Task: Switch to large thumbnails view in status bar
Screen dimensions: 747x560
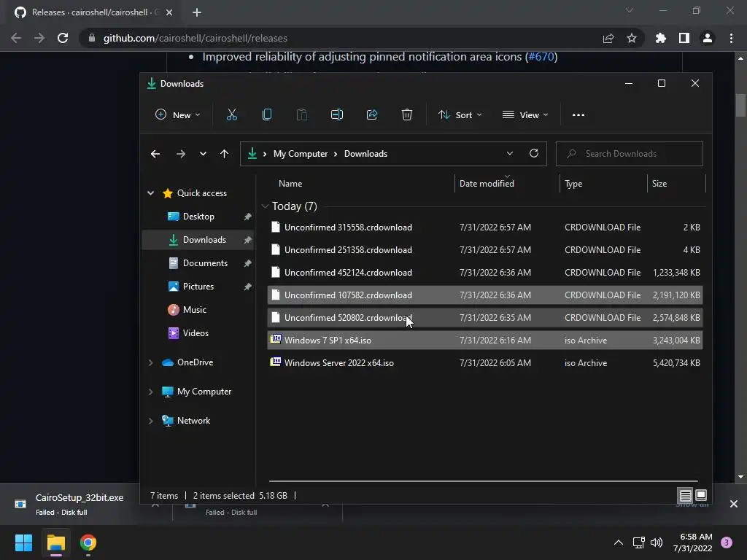Action: (x=701, y=495)
